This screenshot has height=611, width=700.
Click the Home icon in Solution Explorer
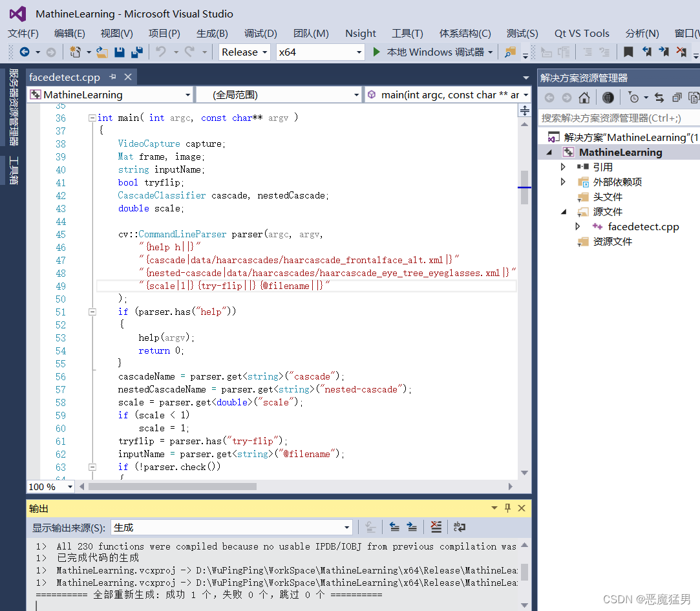pos(584,98)
